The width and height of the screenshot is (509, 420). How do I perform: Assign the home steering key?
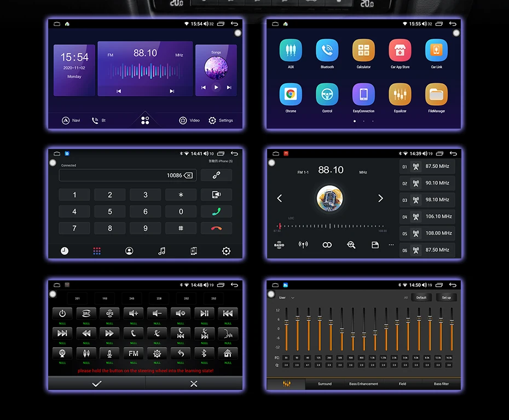(x=228, y=353)
